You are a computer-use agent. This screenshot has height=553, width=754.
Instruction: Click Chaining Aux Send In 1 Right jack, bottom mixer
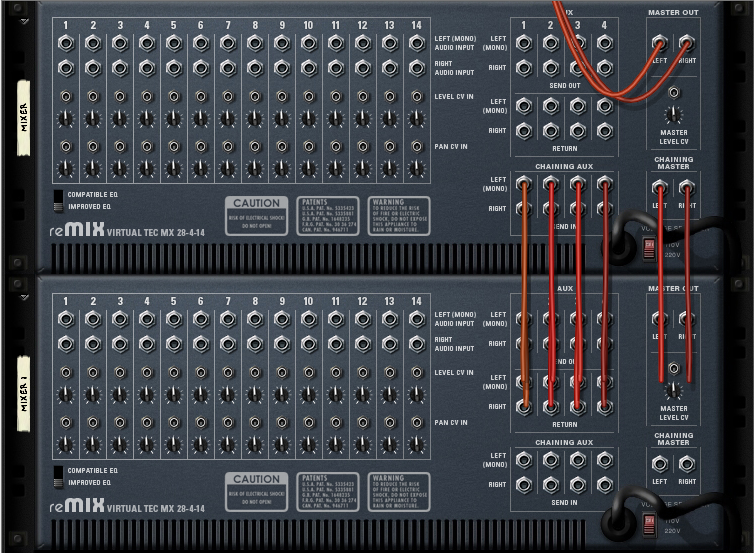pos(524,484)
